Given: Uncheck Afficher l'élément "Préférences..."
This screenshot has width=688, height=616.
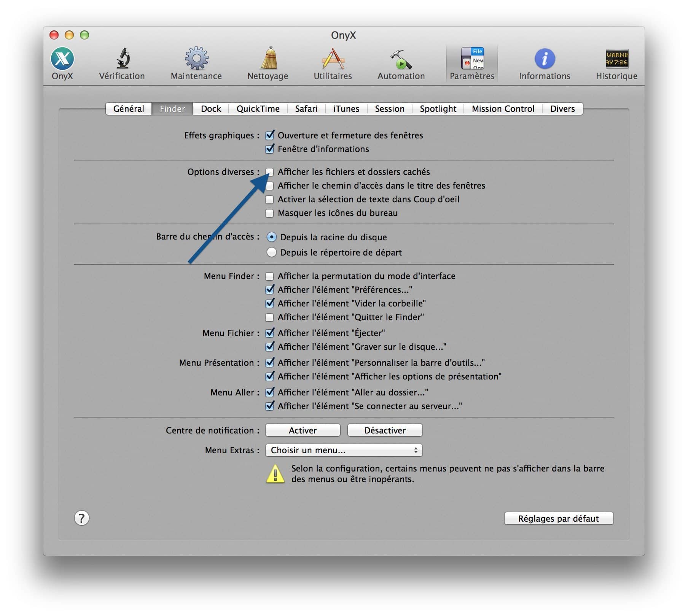Looking at the screenshot, I should (x=270, y=289).
